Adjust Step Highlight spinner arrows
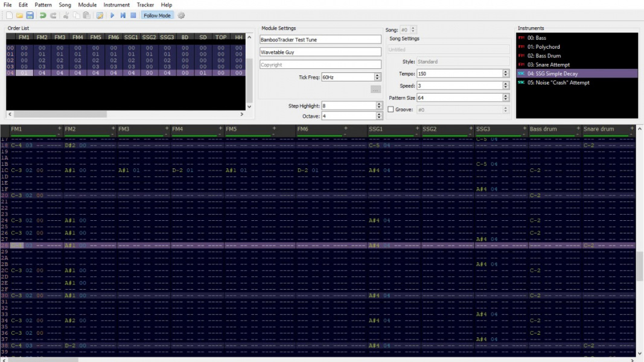The width and height of the screenshot is (644, 362). pos(378,106)
